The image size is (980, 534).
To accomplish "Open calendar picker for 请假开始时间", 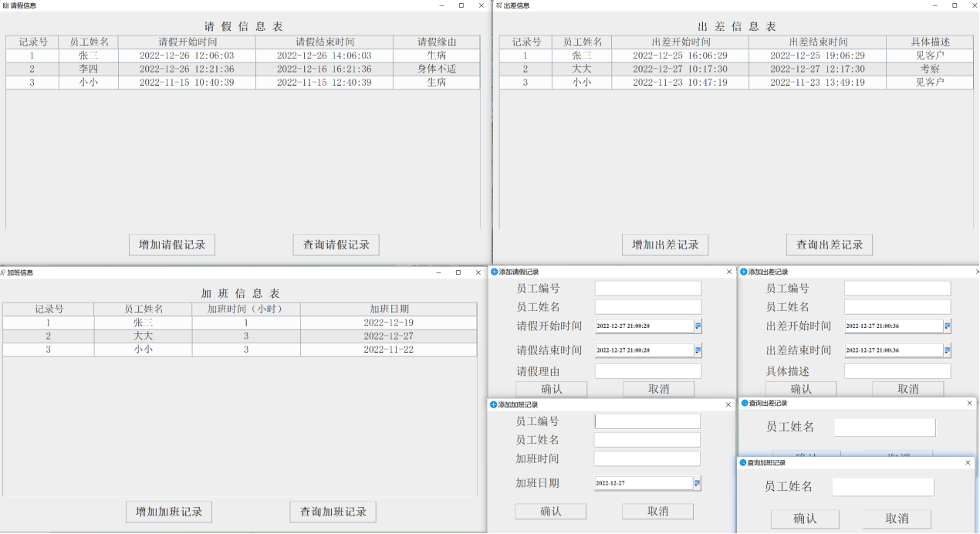I will (698, 326).
